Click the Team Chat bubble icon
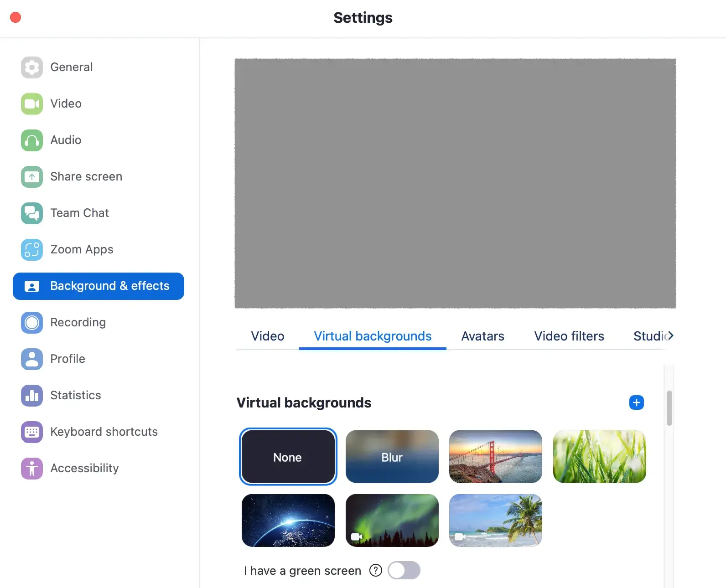 tap(32, 213)
